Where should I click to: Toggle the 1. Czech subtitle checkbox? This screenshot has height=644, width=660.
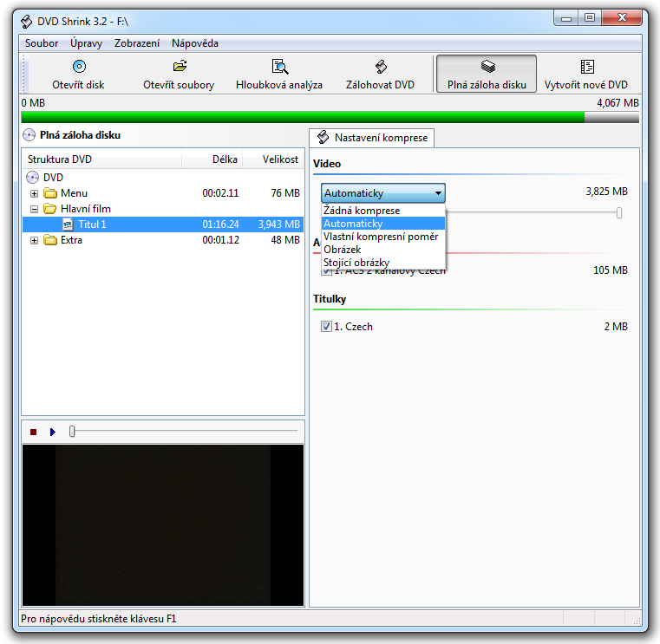326,327
